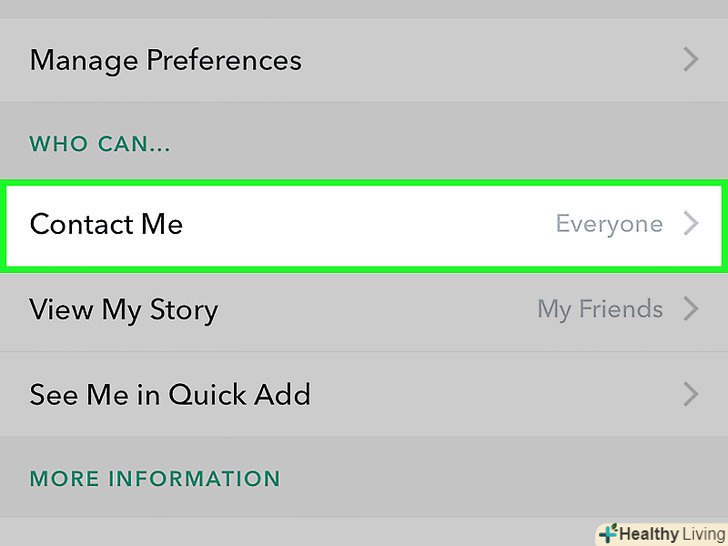Screen dimensions: 728x546
Task: Open the View My Story label
Action: click(123, 309)
